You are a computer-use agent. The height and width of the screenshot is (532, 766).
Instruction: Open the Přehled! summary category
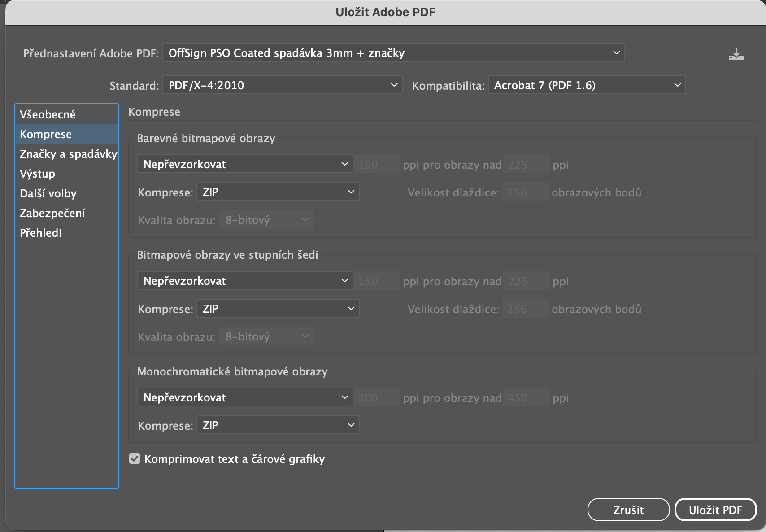(67, 233)
